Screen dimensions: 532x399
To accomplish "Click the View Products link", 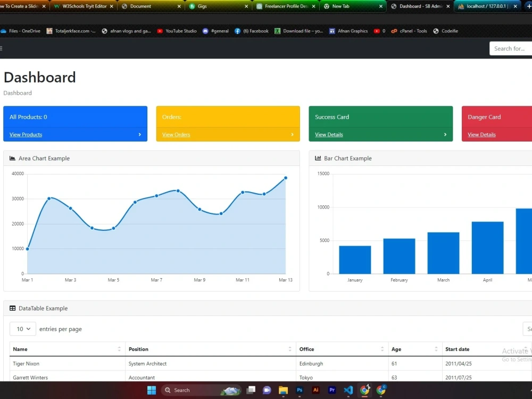I will click(x=26, y=135).
